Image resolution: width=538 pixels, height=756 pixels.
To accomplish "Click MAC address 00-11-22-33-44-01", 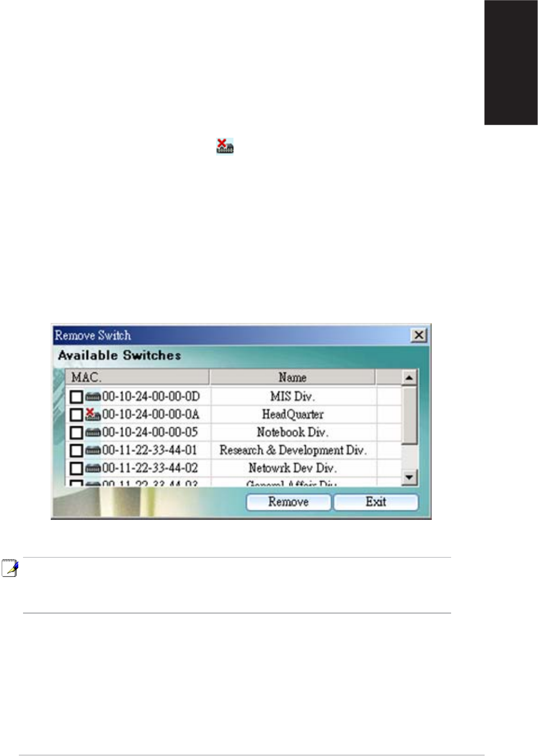I will 150,450.
